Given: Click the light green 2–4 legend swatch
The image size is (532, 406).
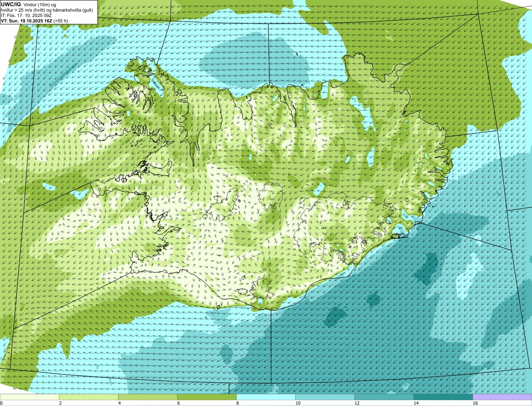Looking at the screenshot, I should click(x=89, y=397).
